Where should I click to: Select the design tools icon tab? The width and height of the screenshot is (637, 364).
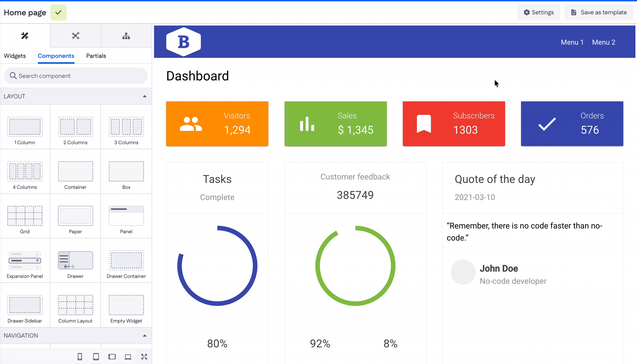tap(25, 36)
